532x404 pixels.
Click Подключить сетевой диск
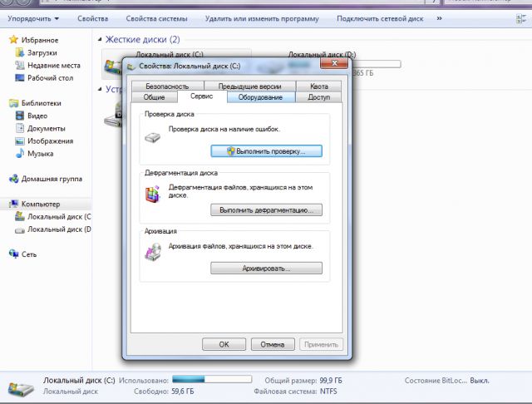[x=380, y=18]
